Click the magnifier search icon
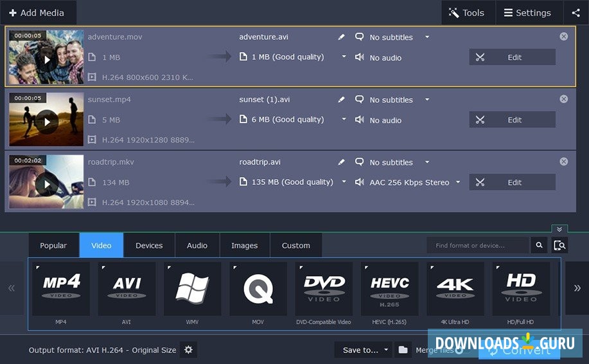Screen dimensions: 589x364 [x=540, y=245]
